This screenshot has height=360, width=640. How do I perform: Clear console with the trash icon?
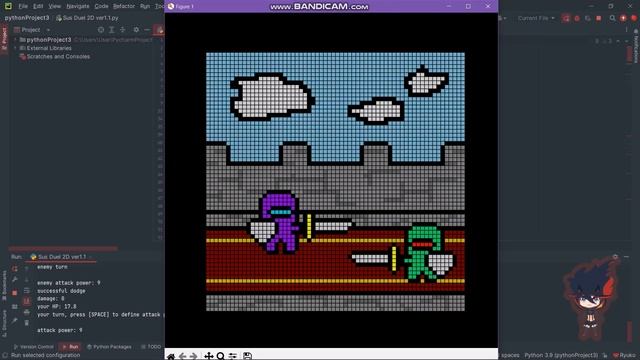pyautogui.click(x=27, y=323)
